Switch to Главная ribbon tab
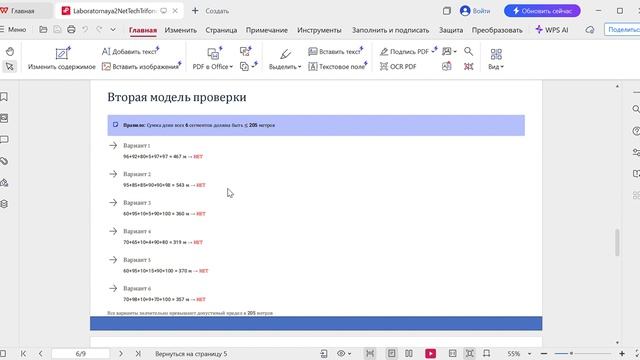Image resolution: width=640 pixels, height=360 pixels. pyautogui.click(x=143, y=30)
